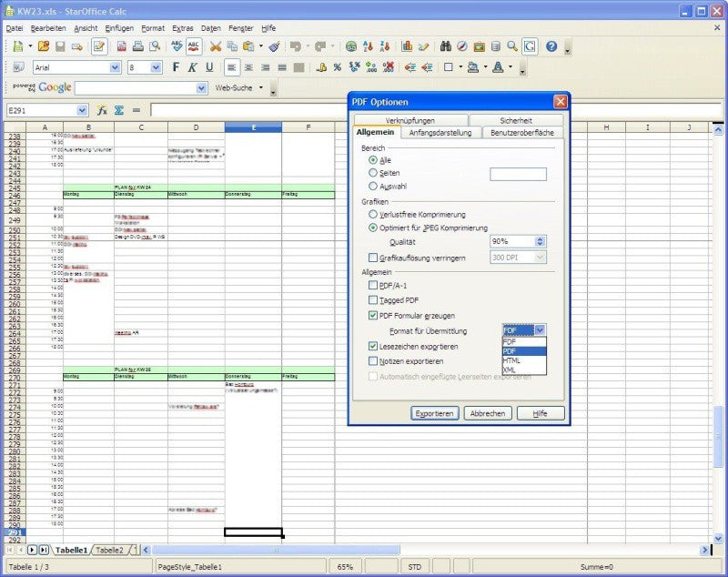Image resolution: width=728 pixels, height=577 pixels.
Task: Open the font size dropdown
Action: (156, 67)
